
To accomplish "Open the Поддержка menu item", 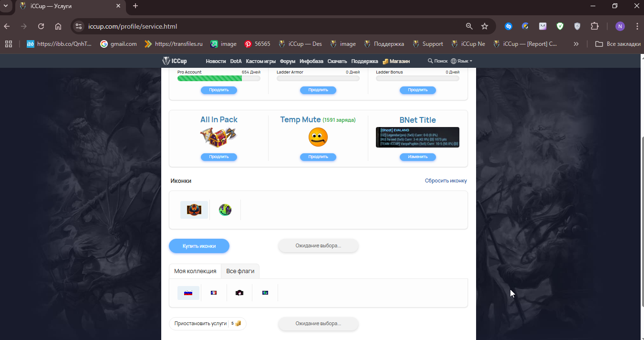I will pos(364,61).
